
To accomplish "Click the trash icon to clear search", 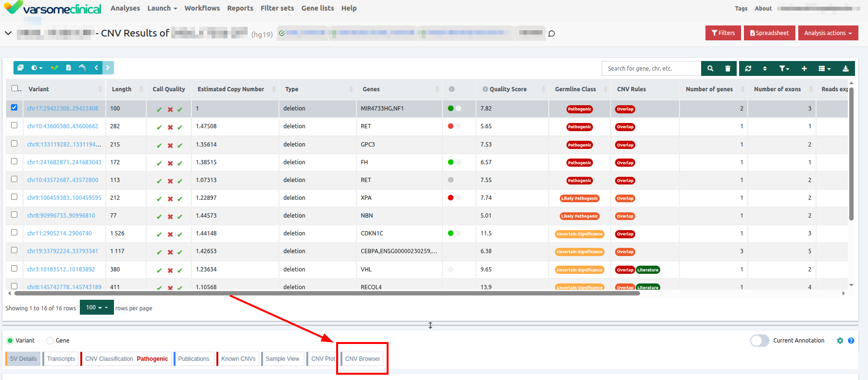I will coord(728,69).
